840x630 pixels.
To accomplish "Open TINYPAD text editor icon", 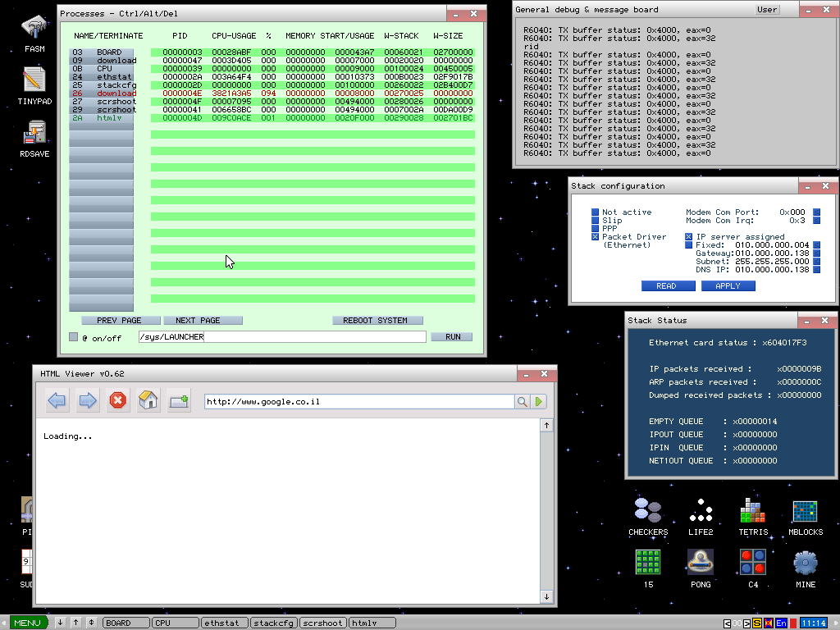I will click(34, 80).
